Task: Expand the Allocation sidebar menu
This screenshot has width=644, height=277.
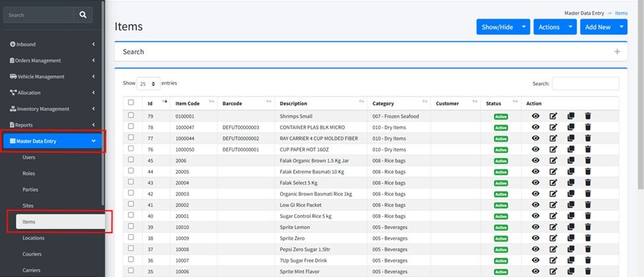Action: [x=53, y=93]
